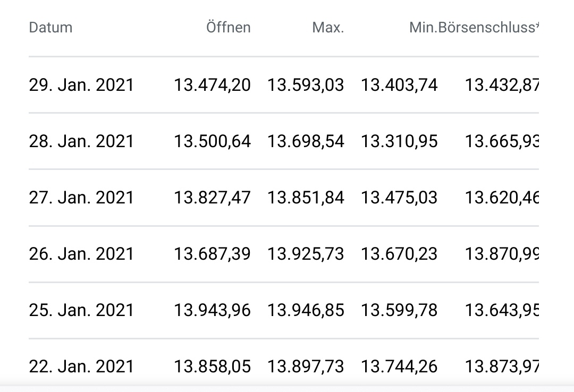Click the Börsenschluss column header
The width and height of the screenshot is (574, 392).
coord(489,28)
